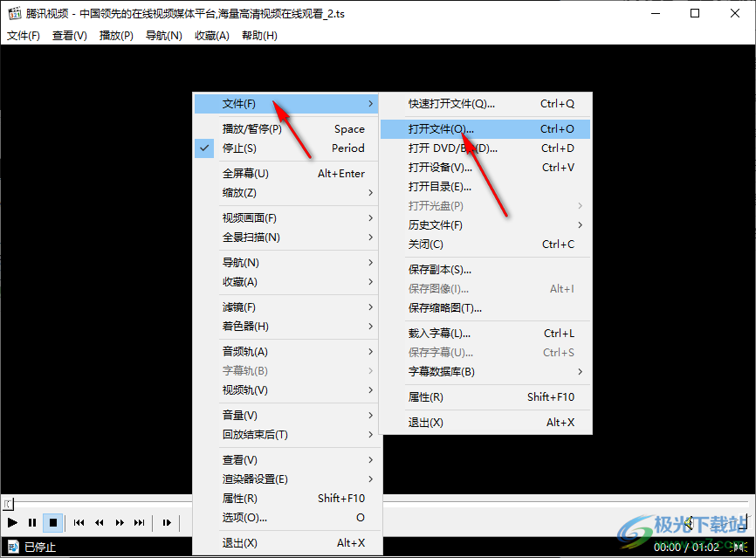Click the frame-step icon
The image size is (756, 558).
coord(167,523)
